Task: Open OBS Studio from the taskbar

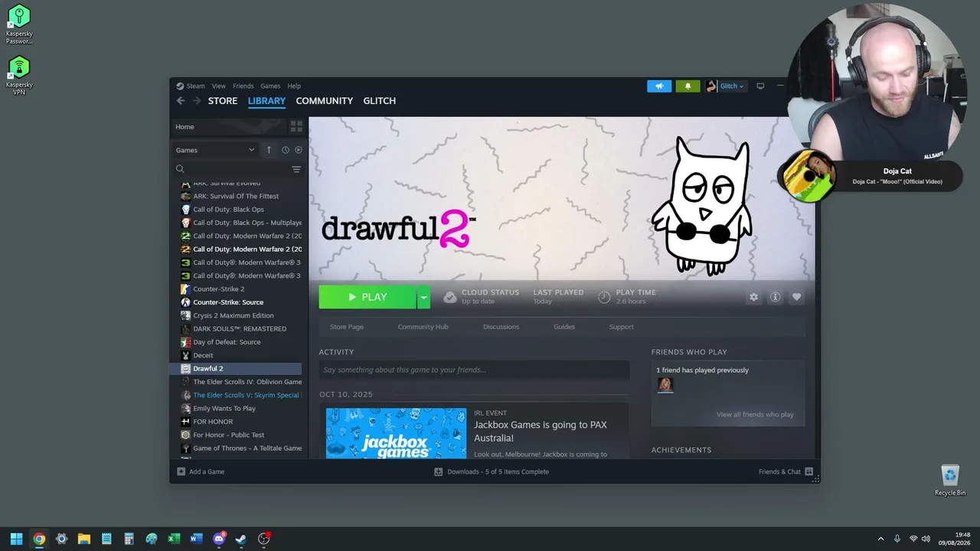Action: 264,539
